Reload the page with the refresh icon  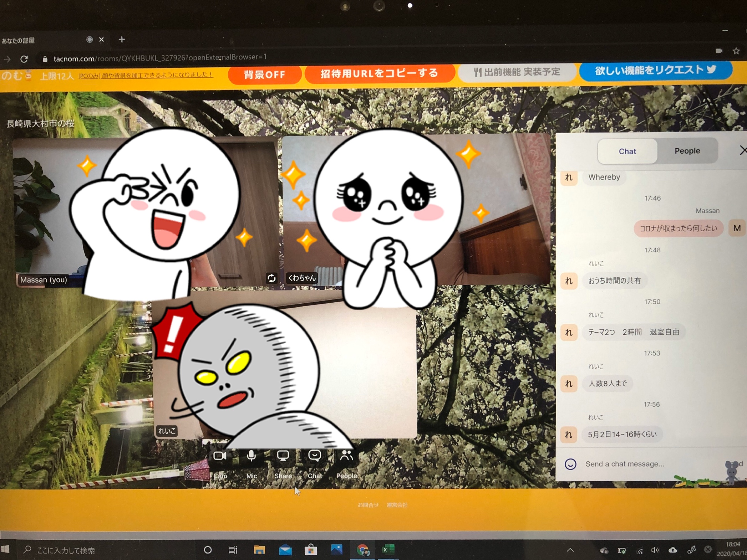(24, 59)
